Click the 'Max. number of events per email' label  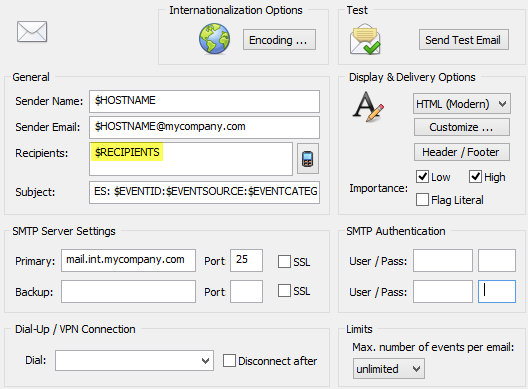click(433, 347)
